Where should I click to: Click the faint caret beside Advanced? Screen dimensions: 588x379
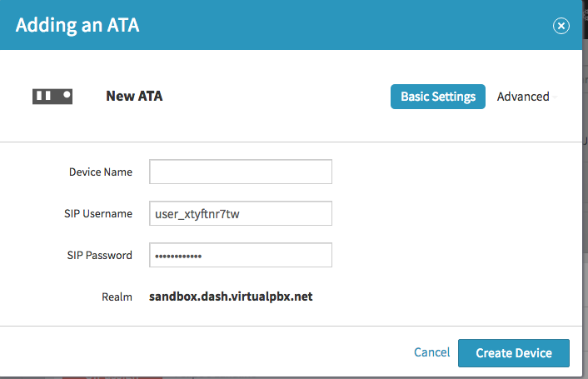(555, 97)
